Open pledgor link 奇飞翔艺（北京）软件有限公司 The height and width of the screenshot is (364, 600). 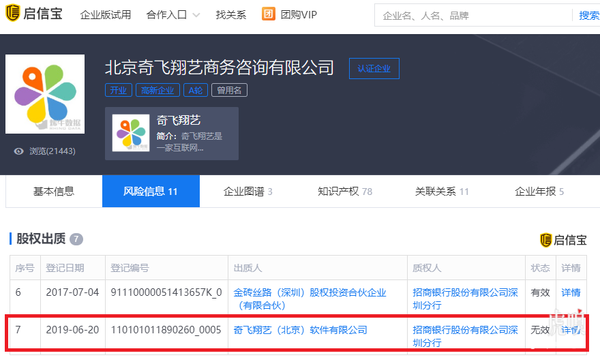(301, 330)
